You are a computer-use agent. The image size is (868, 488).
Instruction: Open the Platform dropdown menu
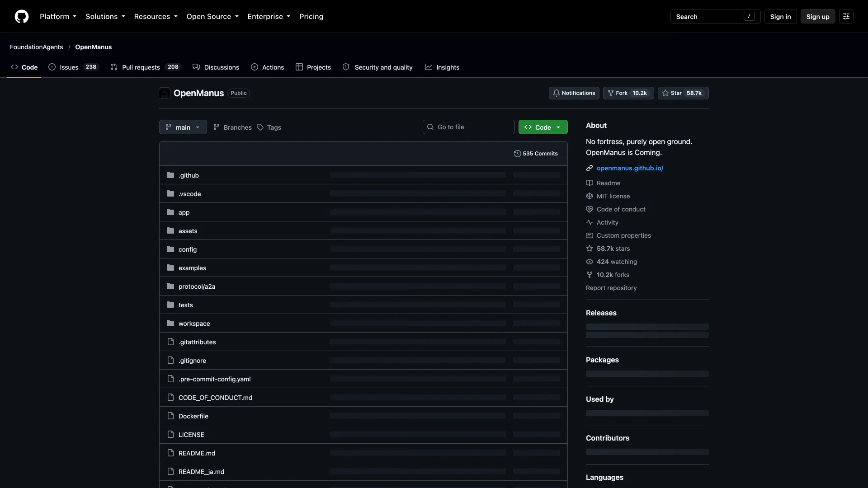pos(58,16)
